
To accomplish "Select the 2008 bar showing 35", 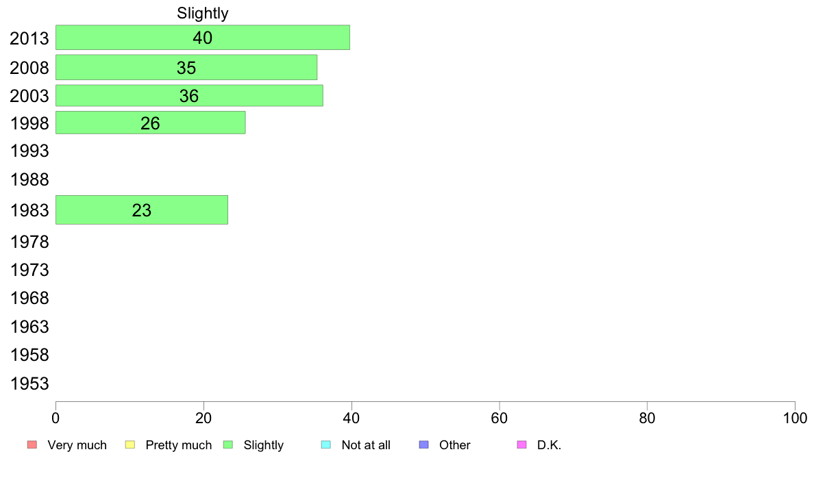I will [x=186, y=68].
